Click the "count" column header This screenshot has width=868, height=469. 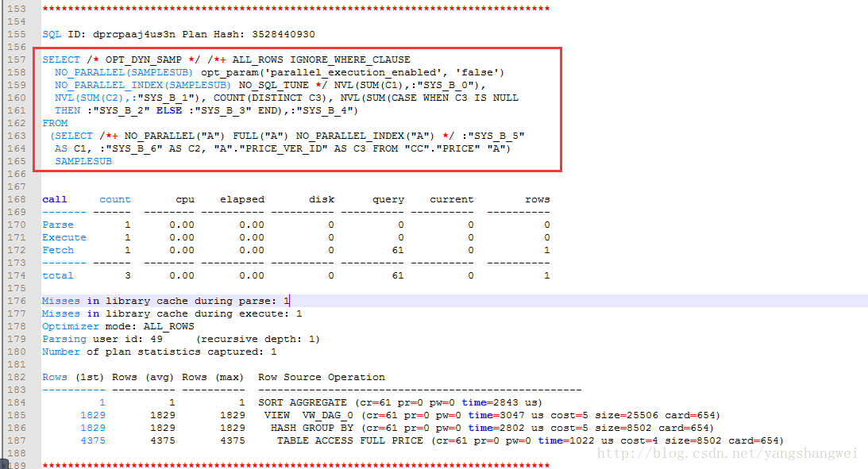(x=114, y=200)
